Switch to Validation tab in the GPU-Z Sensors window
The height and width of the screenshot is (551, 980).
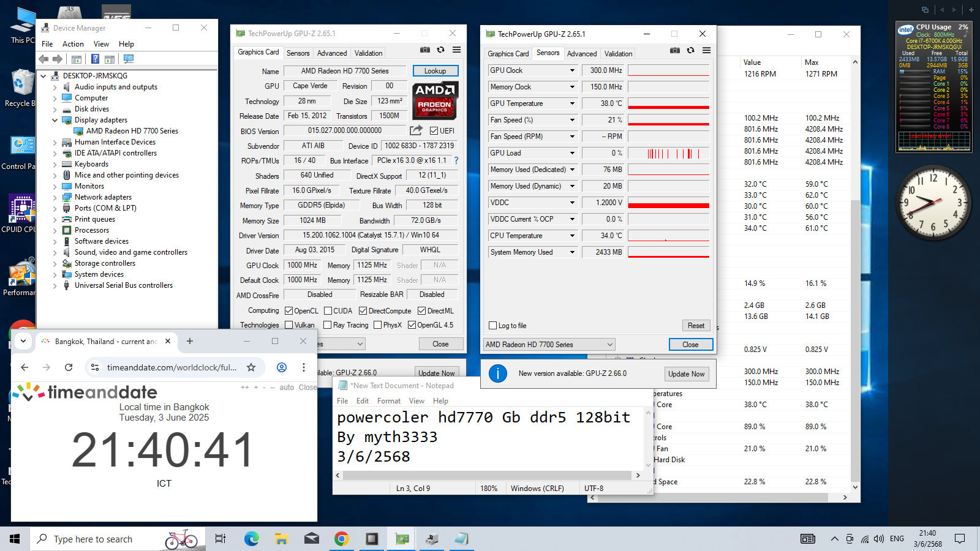(619, 54)
